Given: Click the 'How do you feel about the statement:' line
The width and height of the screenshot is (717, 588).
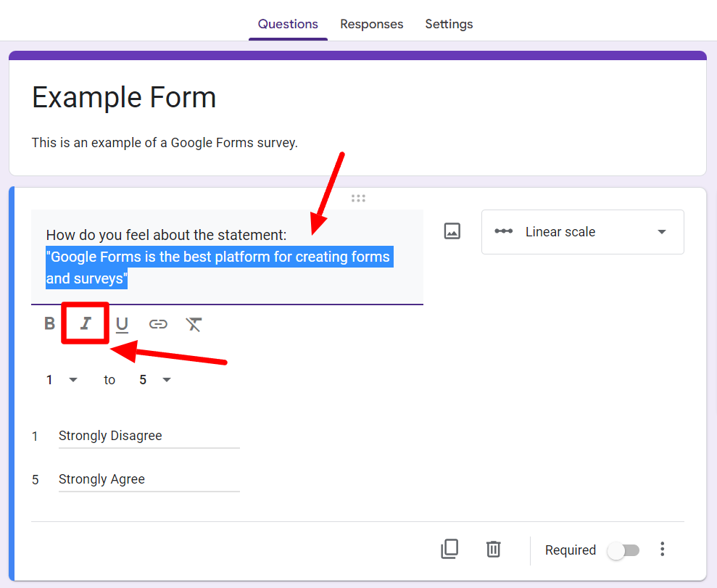Looking at the screenshot, I should tap(166, 235).
